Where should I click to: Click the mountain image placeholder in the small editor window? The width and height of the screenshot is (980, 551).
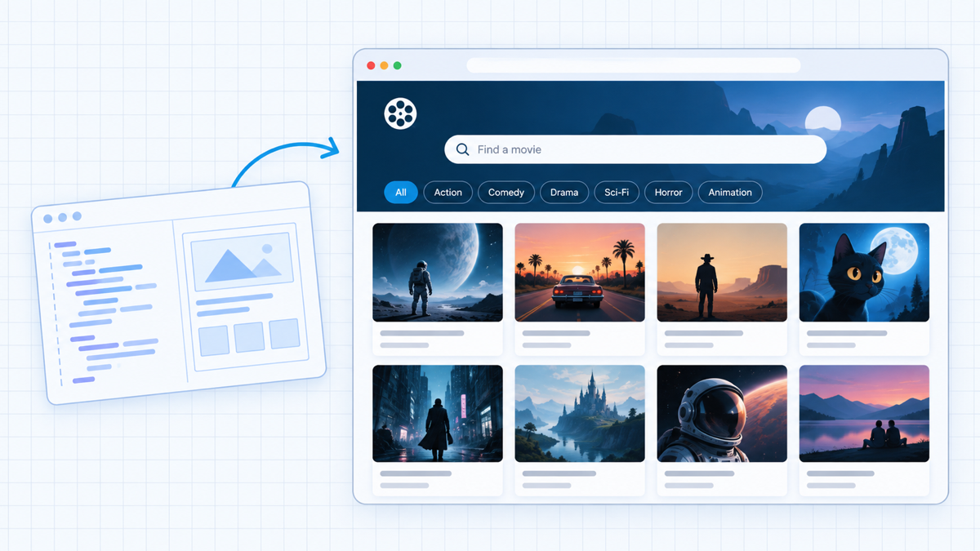coord(242,261)
